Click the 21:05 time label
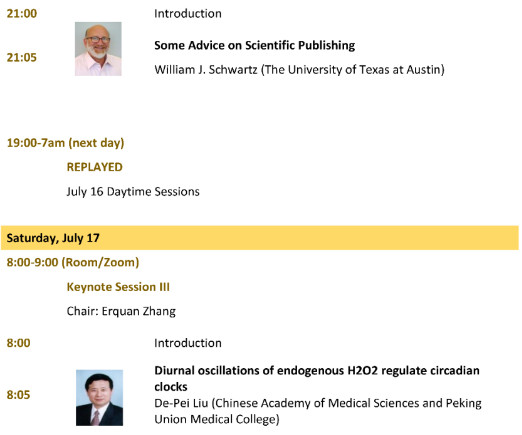Viewport: 522px width, 435px height. coord(22,57)
